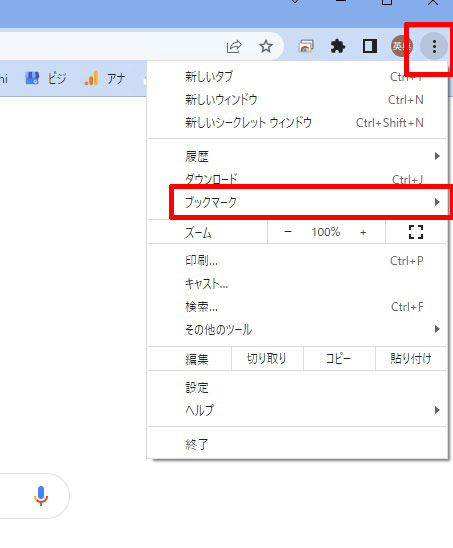Click the 貼り付け edit button
The height and width of the screenshot is (548, 453).
(x=411, y=359)
